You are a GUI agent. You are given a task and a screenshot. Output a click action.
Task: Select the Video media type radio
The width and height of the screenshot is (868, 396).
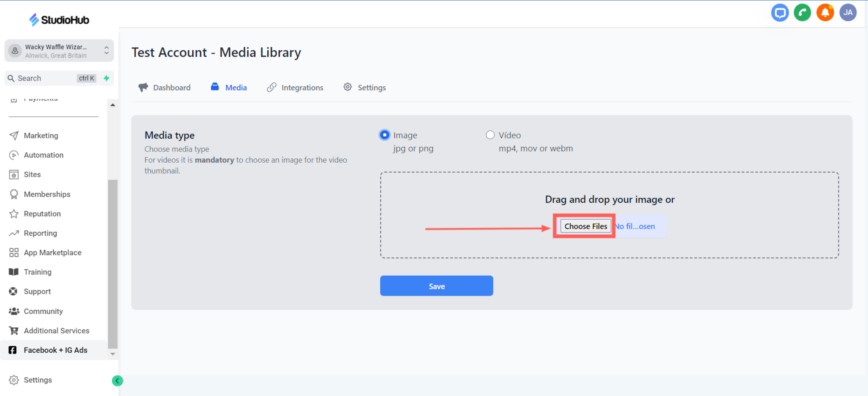[490, 135]
